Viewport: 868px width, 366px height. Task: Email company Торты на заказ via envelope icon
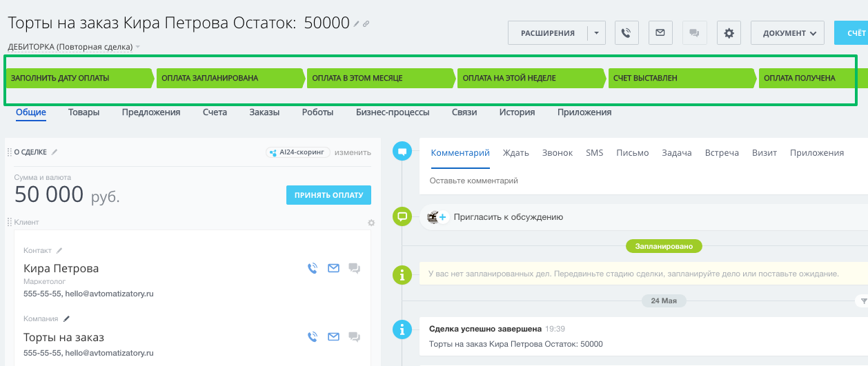click(333, 337)
